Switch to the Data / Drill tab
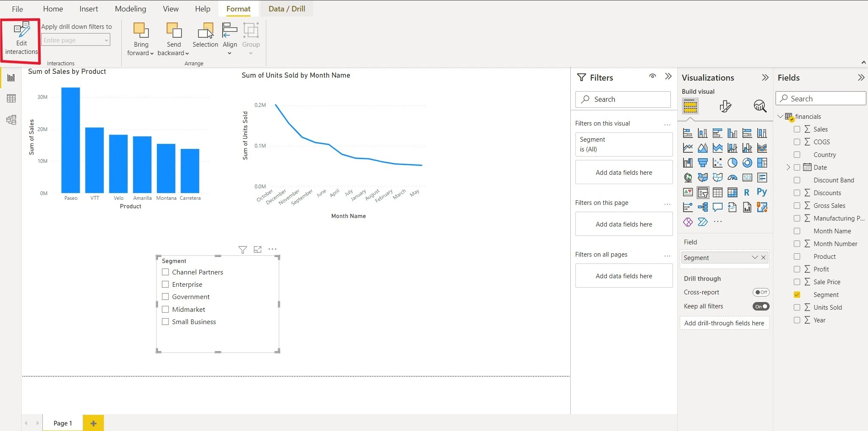This screenshot has height=431, width=868. (287, 9)
